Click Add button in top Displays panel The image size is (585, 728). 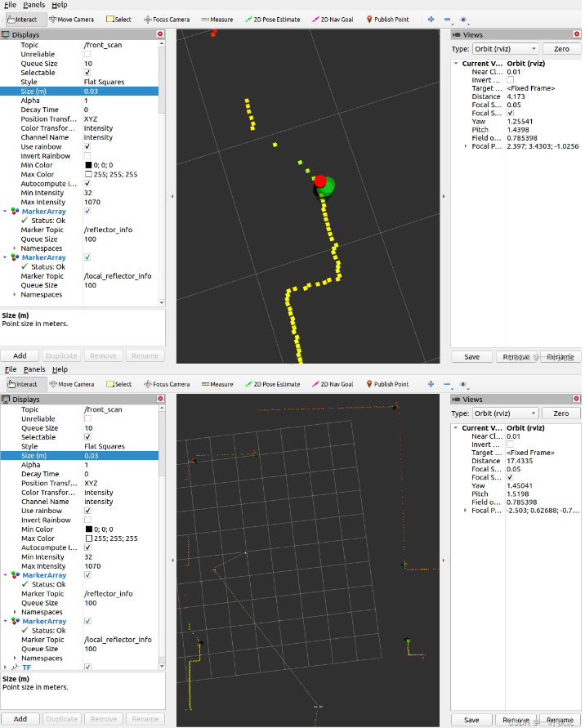20,355
